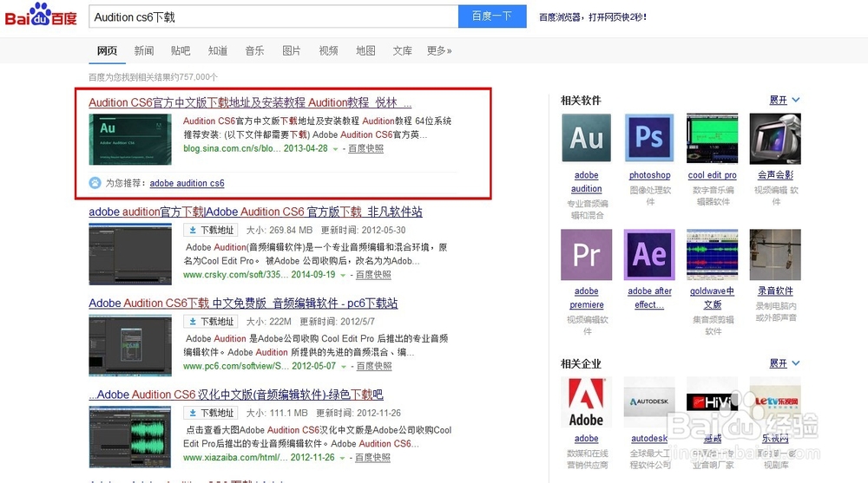Image resolution: width=868 pixels, height=483 pixels.
Task: Switch to the 音乐 tab
Action: tap(254, 51)
